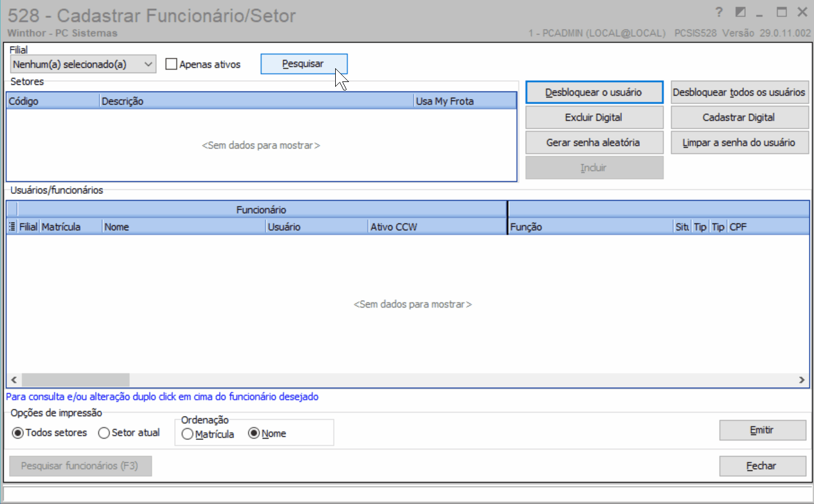This screenshot has width=814, height=504.
Task: Click the horizontal scrollbar right arrow
Action: point(803,379)
